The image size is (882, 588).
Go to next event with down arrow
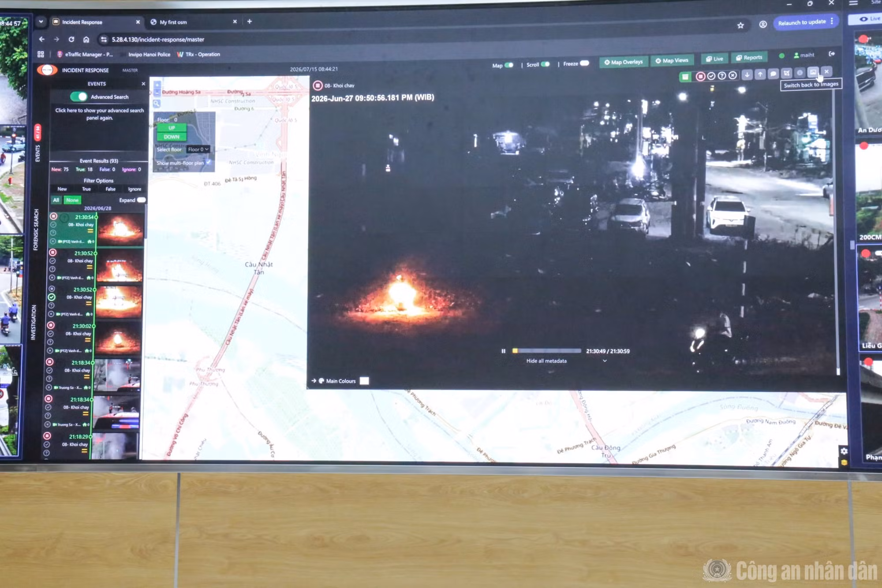point(747,74)
